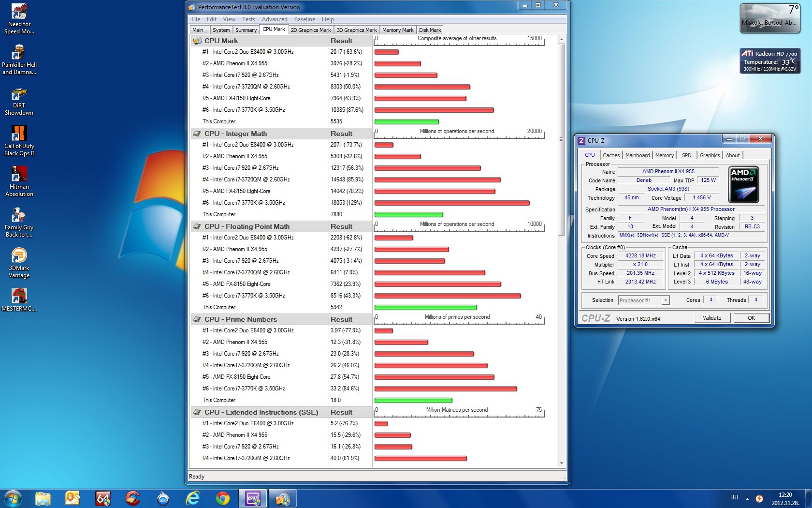812x508 pixels.
Task: Click the i7-3770K red bar in Integer Math
Action: (x=452, y=203)
